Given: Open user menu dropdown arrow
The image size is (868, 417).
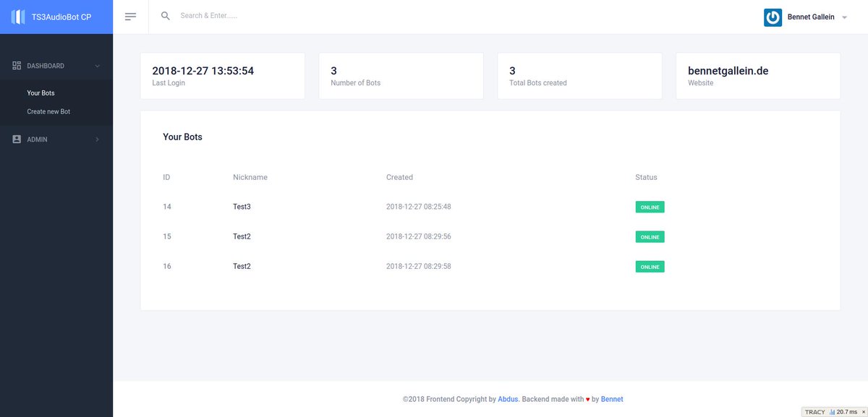Looking at the screenshot, I should (844, 18).
